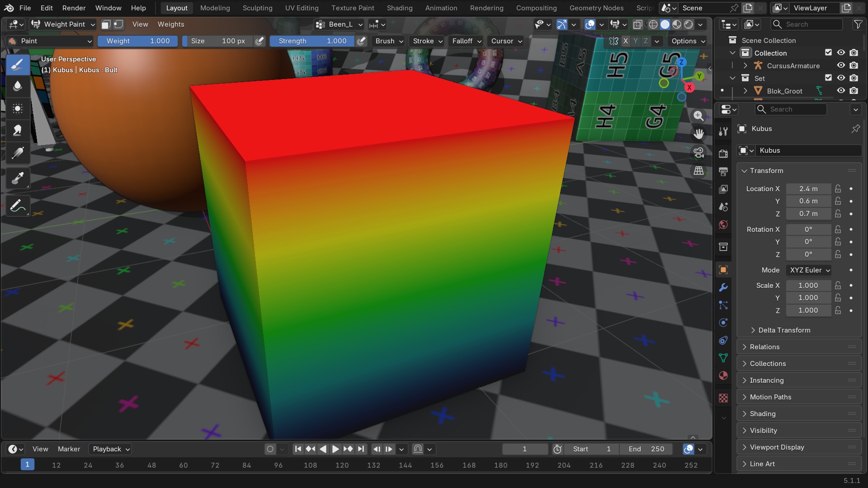The height and width of the screenshot is (488, 868).
Task: Open the Weight Paint mode dropdown
Action: pos(63,24)
